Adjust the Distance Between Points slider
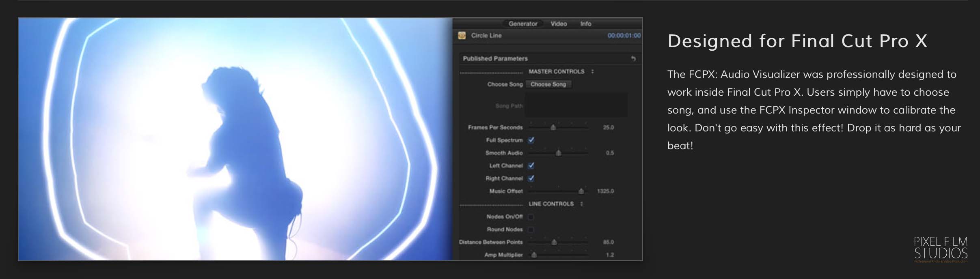The image size is (980, 279). click(x=554, y=242)
